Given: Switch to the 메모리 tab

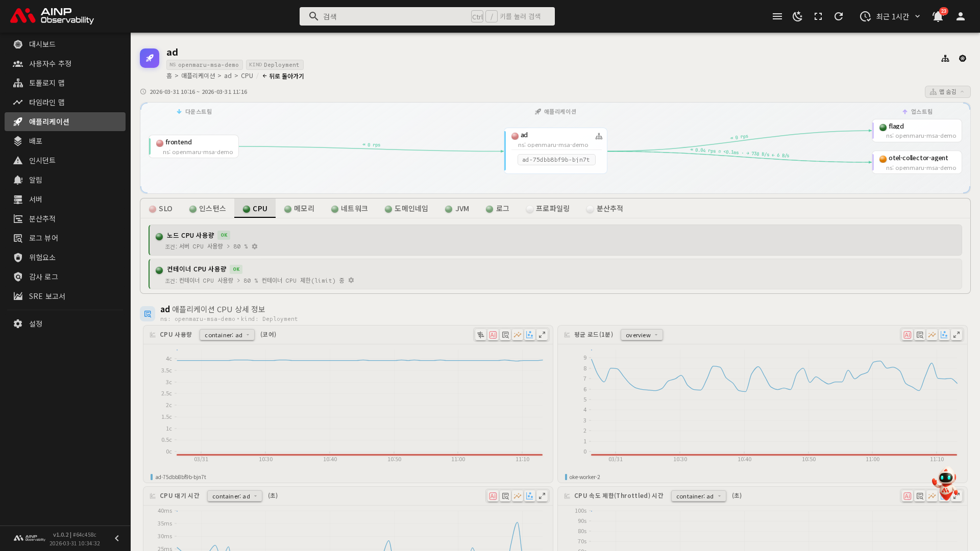Looking at the screenshot, I should tap(299, 209).
